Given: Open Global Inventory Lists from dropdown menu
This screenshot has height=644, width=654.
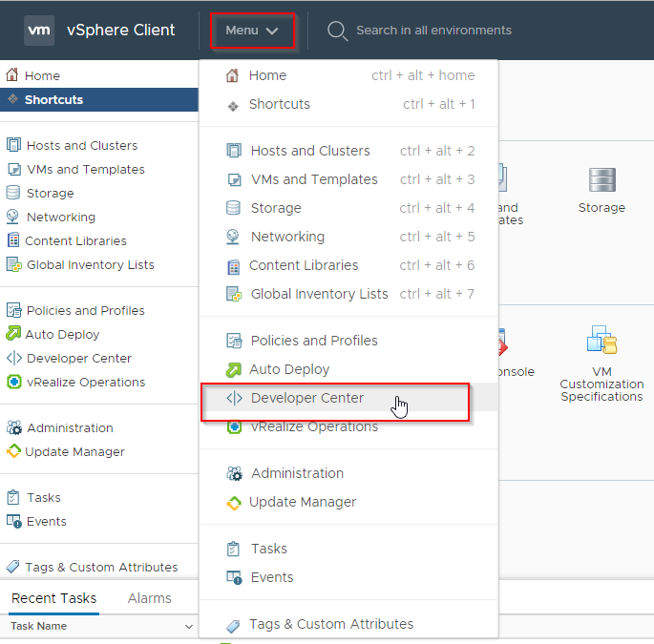Looking at the screenshot, I should pos(348,294).
